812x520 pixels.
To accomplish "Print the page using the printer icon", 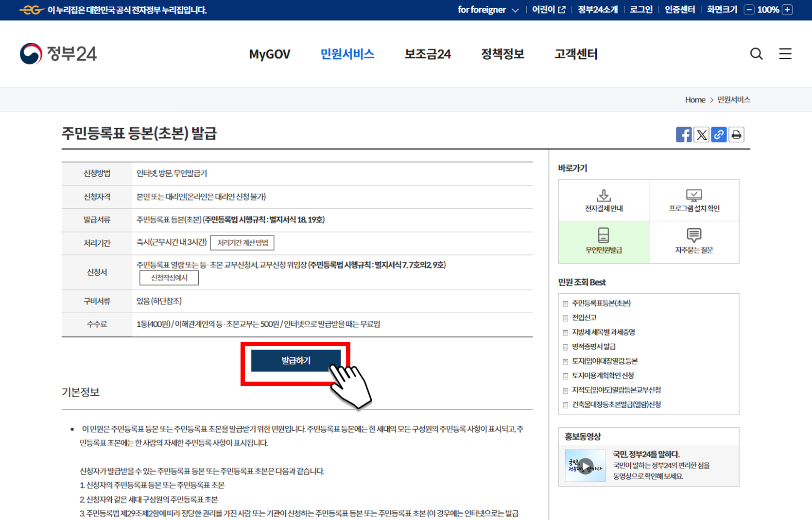I will (x=736, y=134).
